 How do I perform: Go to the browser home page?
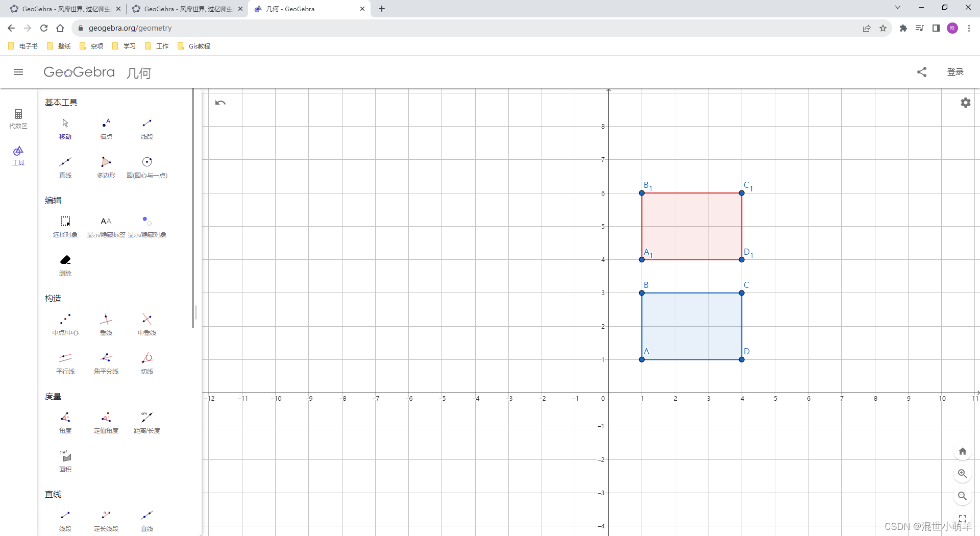point(60,28)
